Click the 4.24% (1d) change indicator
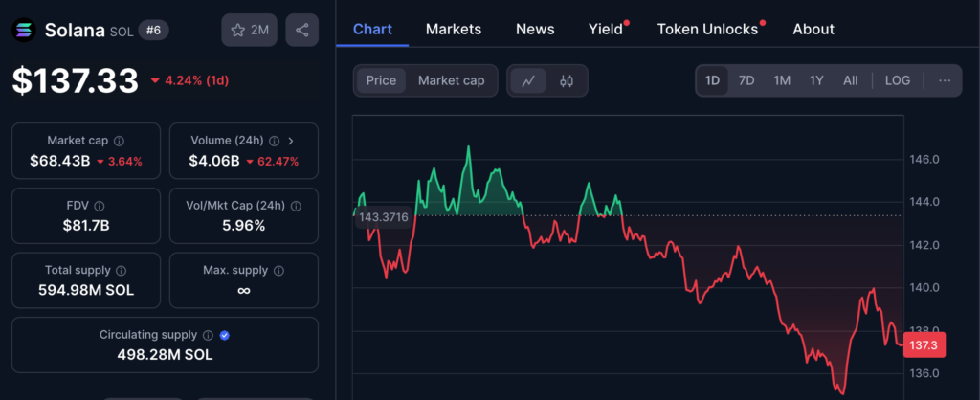 (189, 80)
